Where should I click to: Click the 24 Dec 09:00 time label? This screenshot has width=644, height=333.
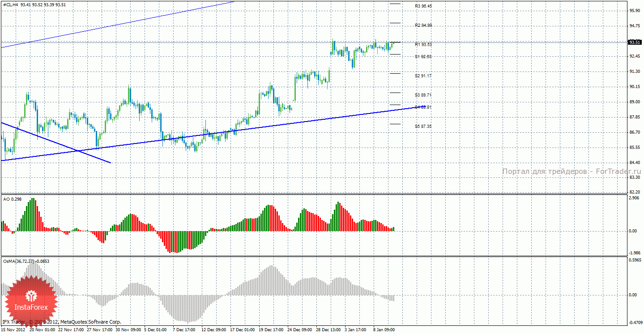[301, 330]
